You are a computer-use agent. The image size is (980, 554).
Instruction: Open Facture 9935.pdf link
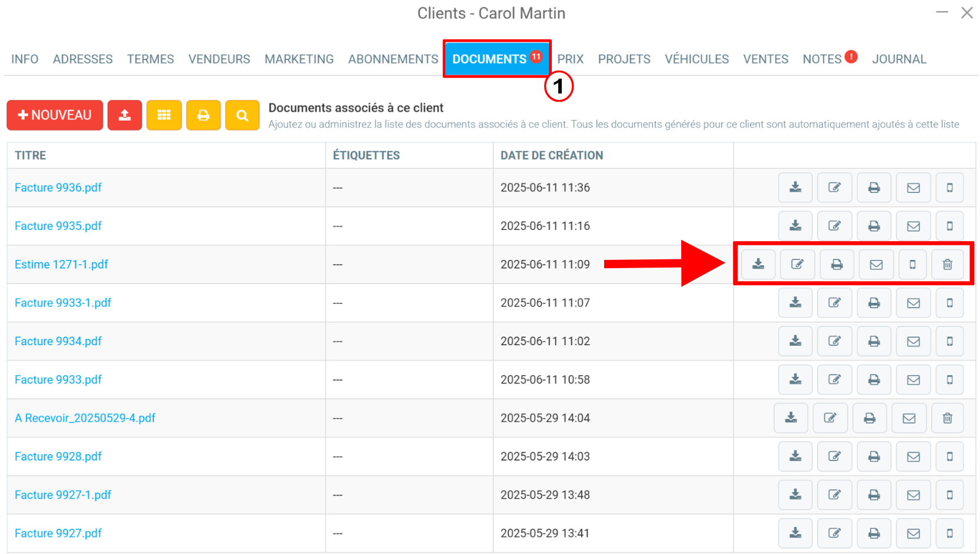[58, 226]
